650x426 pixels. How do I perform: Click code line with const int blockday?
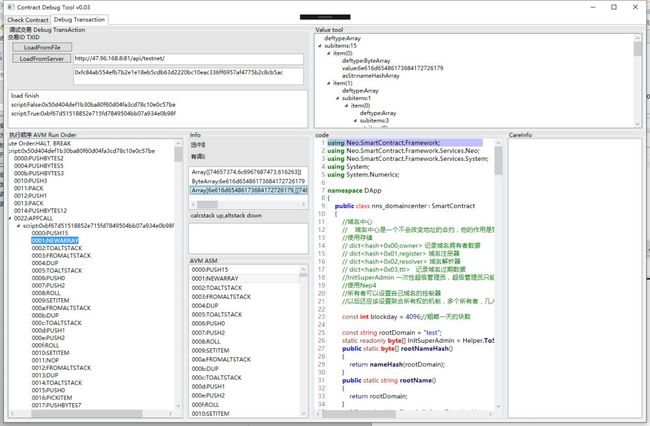[406, 317]
